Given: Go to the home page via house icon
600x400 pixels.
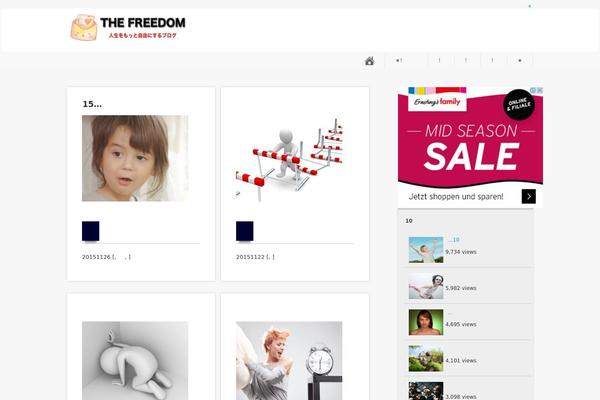Looking at the screenshot, I should click(x=369, y=61).
